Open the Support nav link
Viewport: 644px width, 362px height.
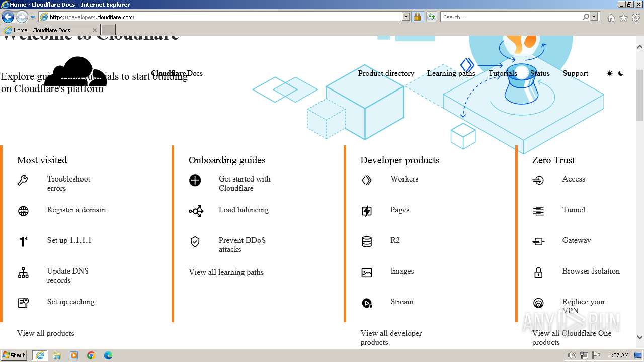[x=575, y=73]
